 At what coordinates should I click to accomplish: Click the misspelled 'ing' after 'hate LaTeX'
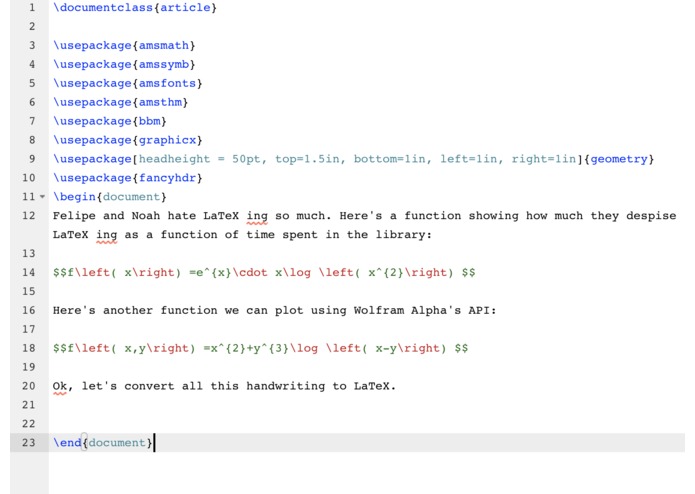coord(257,216)
